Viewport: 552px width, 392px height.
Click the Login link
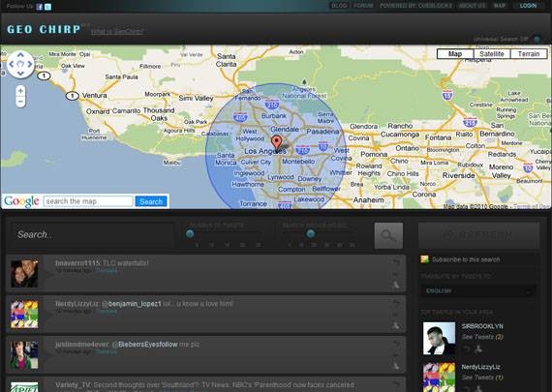pos(528,6)
